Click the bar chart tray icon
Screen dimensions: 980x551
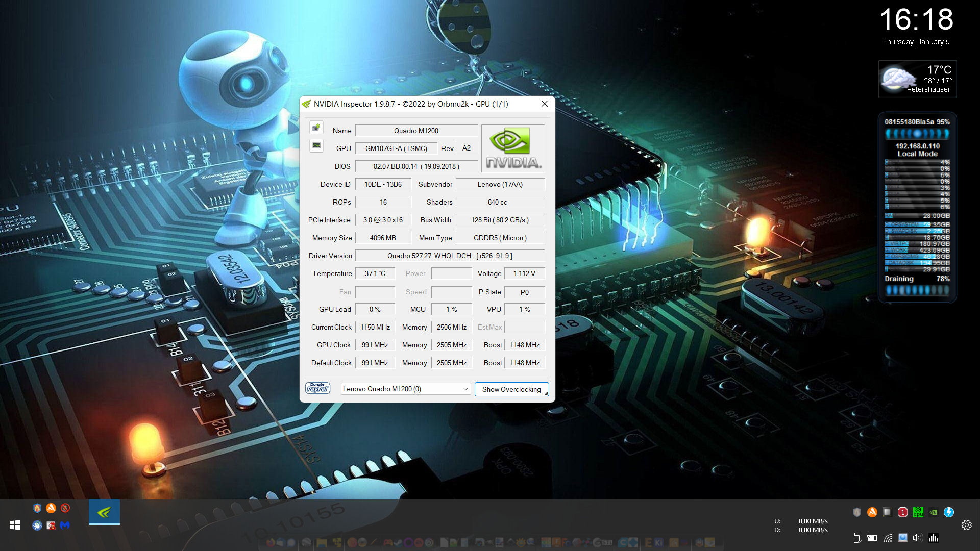point(934,538)
